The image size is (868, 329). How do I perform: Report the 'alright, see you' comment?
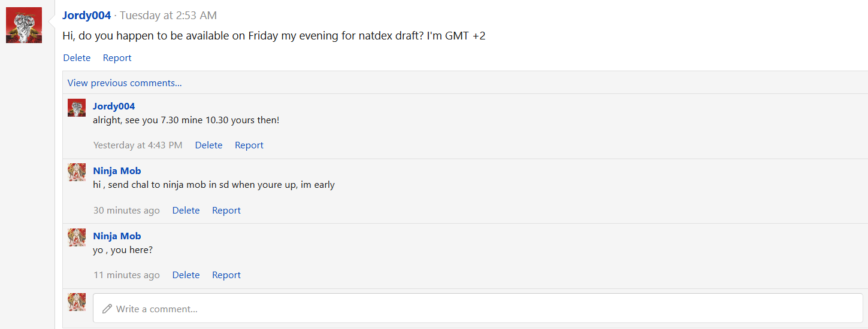tap(249, 145)
